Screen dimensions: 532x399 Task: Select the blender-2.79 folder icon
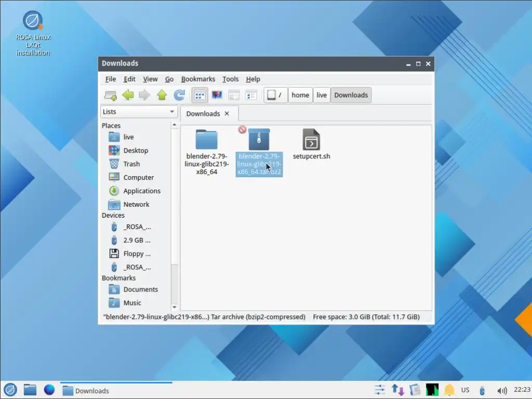206,139
